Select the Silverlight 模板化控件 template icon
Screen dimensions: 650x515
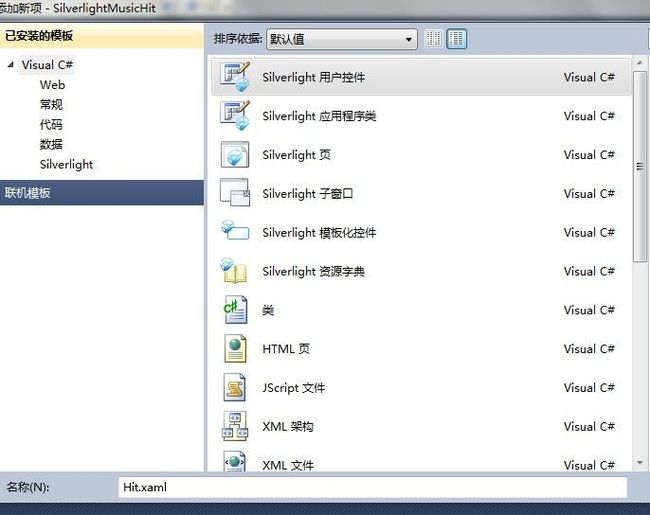[235, 231]
